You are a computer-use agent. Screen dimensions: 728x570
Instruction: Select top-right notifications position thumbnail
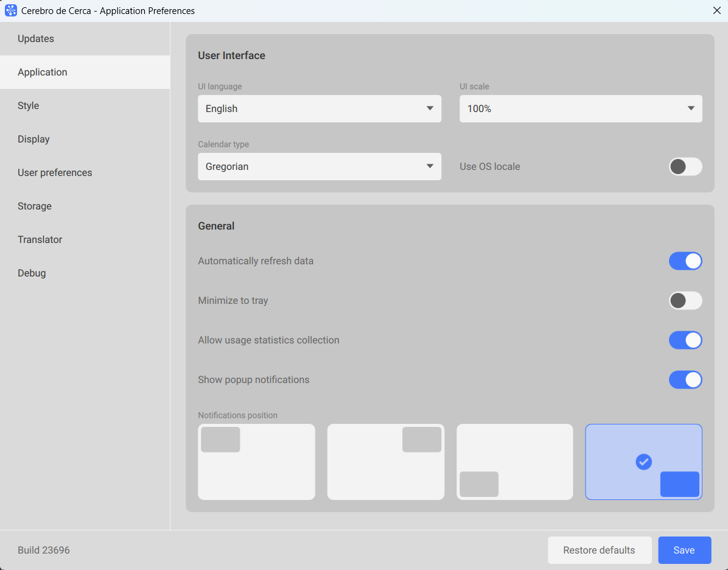(385, 462)
